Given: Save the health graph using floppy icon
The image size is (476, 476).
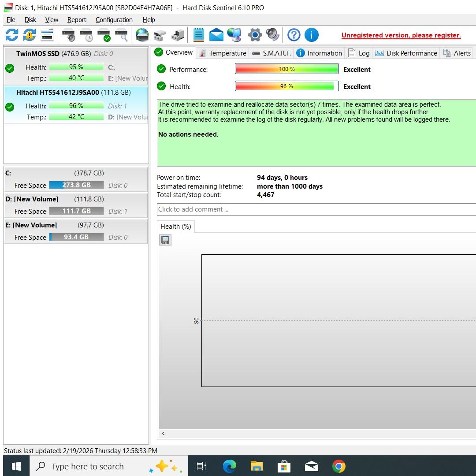Looking at the screenshot, I should (x=165, y=240).
